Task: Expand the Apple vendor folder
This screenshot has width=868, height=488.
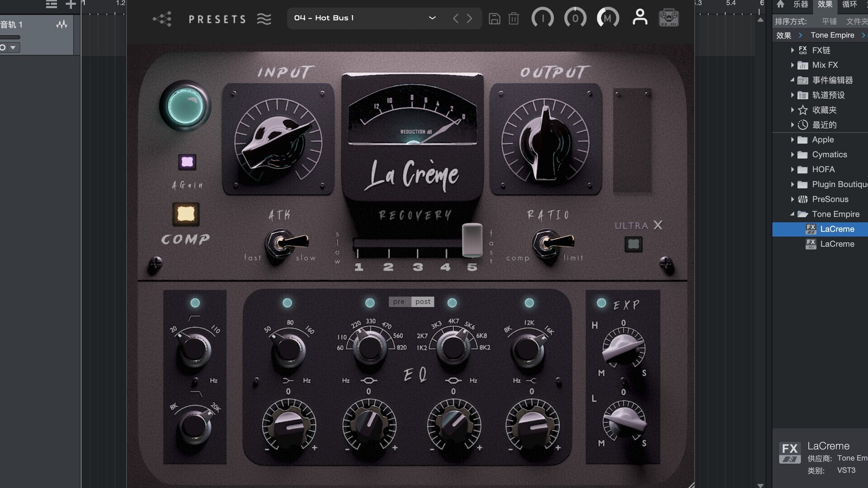Action: pyautogui.click(x=792, y=140)
